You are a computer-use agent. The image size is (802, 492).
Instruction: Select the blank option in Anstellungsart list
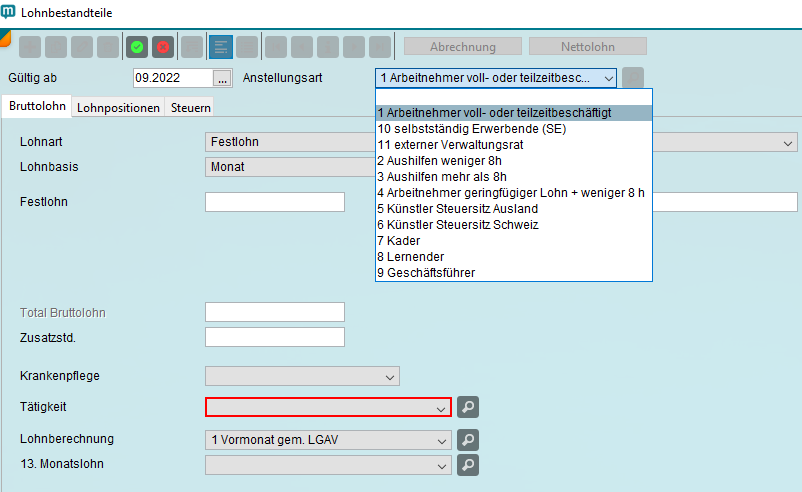pos(514,97)
